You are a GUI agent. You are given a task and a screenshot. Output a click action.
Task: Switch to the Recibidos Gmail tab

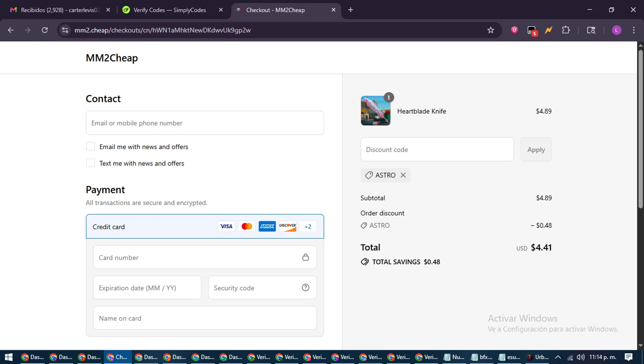point(60,10)
